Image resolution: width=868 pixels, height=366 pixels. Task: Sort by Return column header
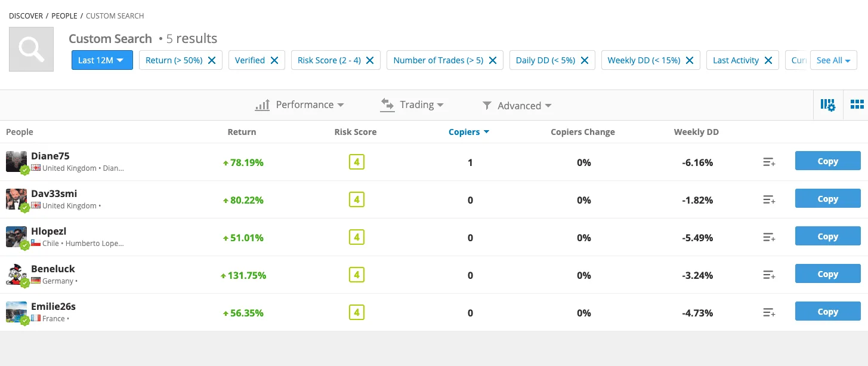pos(242,132)
